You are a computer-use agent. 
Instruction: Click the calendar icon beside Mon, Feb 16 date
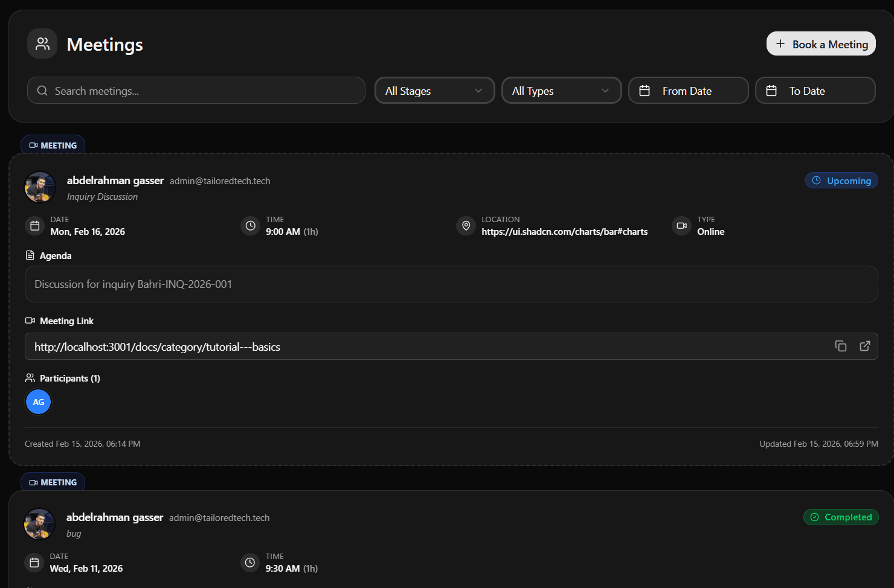click(34, 225)
